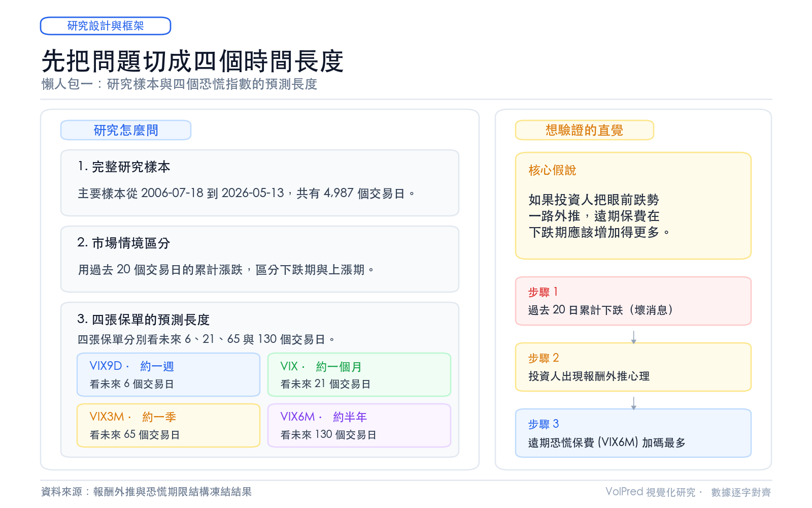
Task: Click text 遠期恐慌保費 (VIX6M) 加碼最多
Action: (607, 442)
